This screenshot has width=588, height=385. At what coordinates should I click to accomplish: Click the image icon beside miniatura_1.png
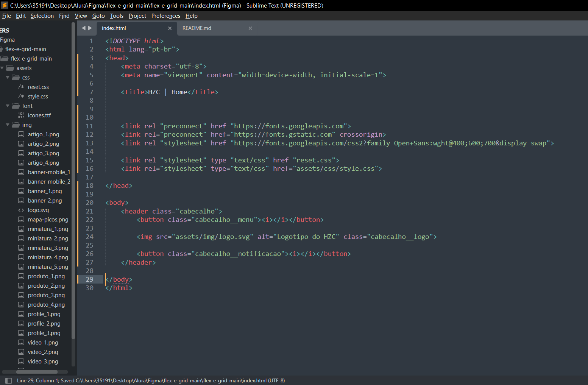tap(21, 229)
